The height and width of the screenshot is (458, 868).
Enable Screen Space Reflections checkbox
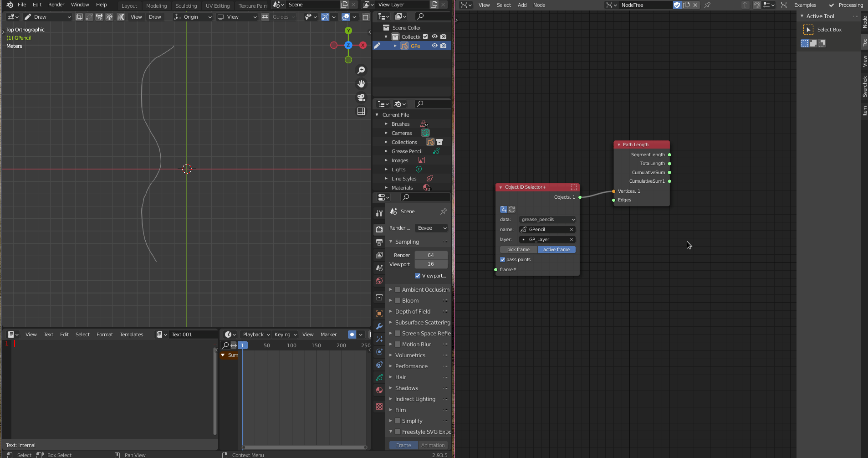point(398,333)
